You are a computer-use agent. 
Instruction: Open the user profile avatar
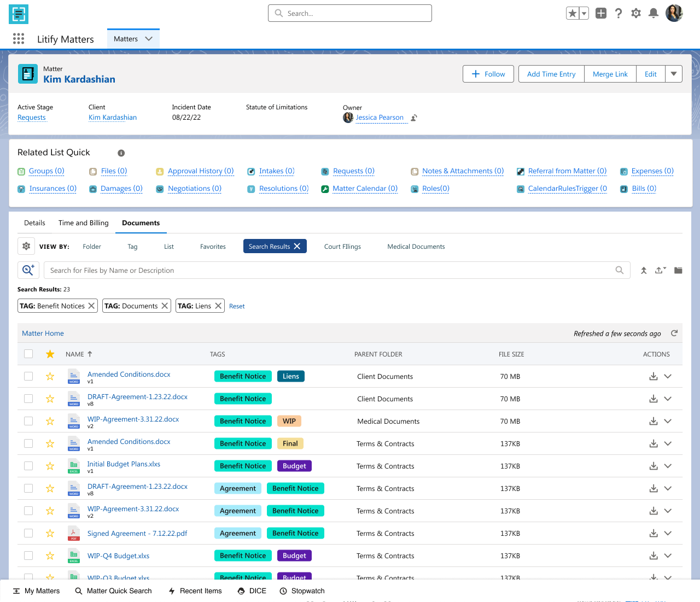[674, 13]
